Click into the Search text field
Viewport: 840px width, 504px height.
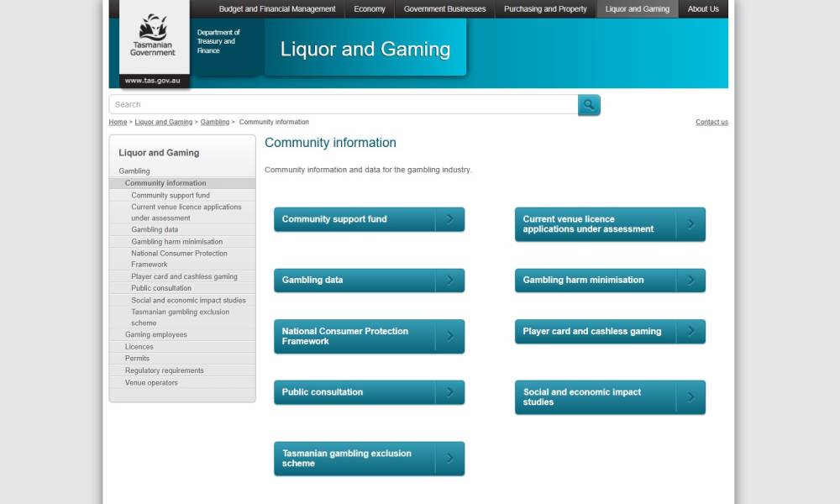point(343,105)
